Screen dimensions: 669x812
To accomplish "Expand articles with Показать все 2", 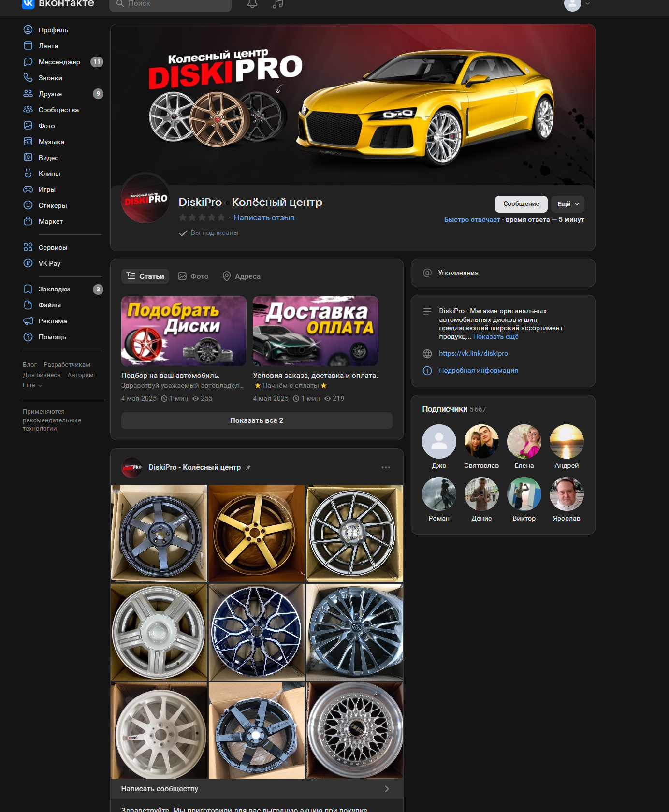I will pos(257,420).
